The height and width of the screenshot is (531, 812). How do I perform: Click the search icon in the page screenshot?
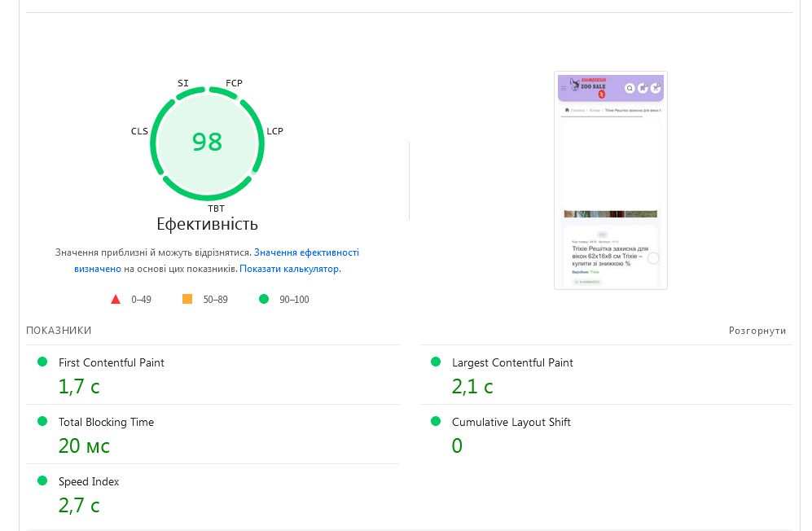pos(630,88)
